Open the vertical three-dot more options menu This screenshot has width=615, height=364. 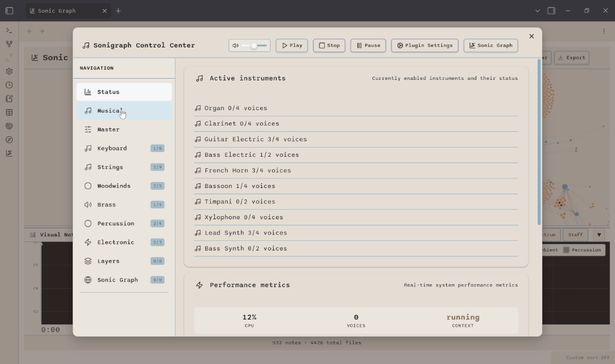pyautogui.click(x=604, y=31)
